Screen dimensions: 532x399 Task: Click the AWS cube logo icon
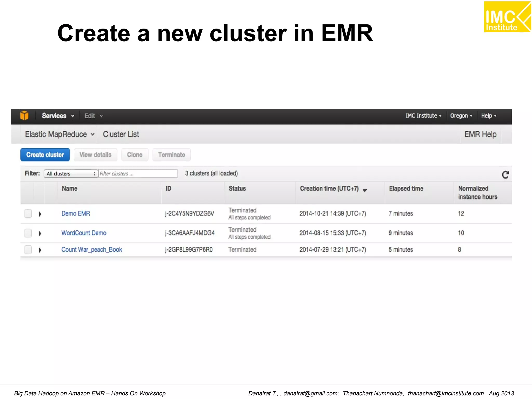pos(24,116)
